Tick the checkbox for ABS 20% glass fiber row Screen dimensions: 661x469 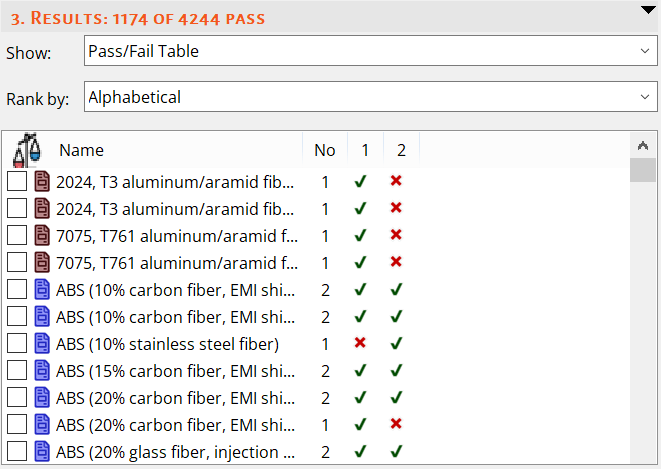(17, 451)
